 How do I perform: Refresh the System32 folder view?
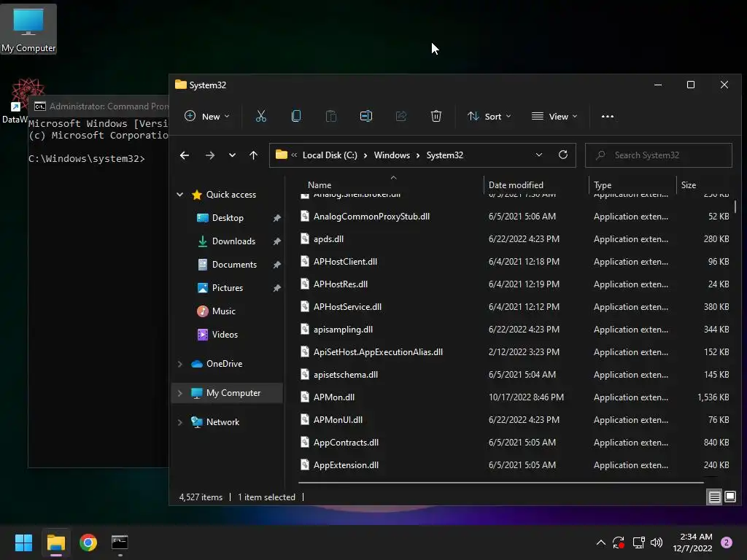click(x=562, y=155)
